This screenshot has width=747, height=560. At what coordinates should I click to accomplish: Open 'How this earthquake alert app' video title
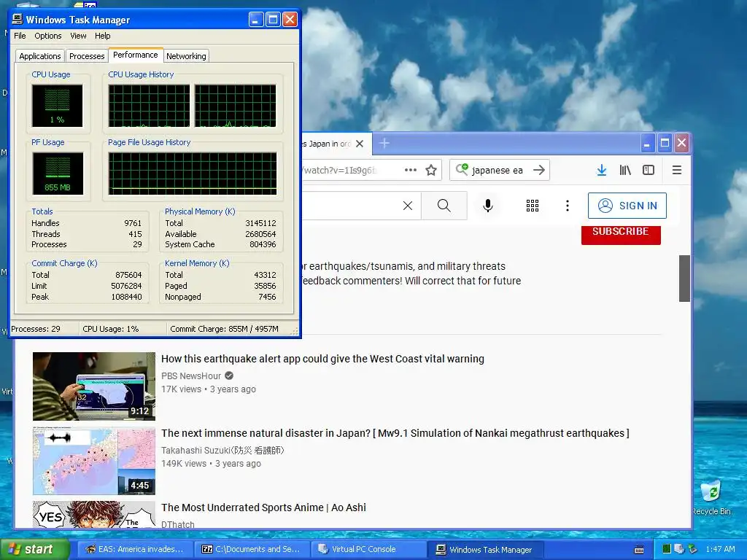coord(322,359)
